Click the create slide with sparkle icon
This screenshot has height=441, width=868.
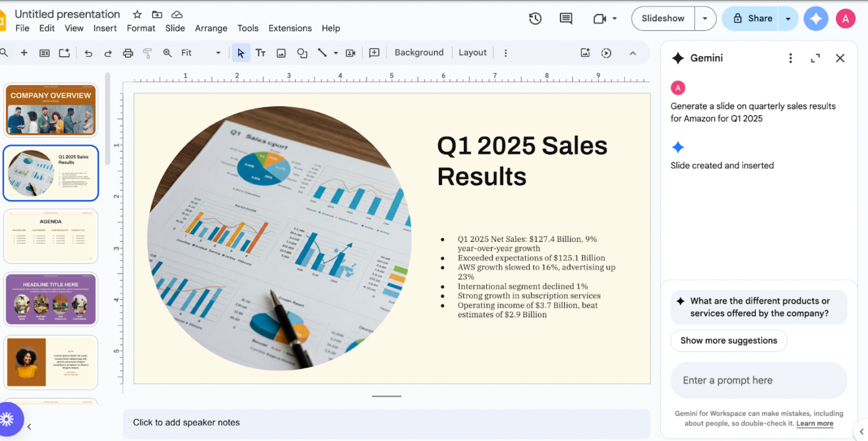(64, 53)
